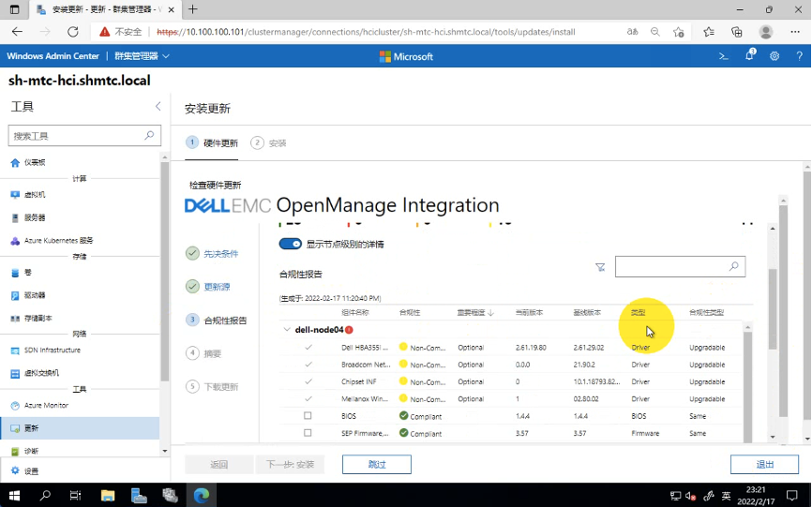Open File Explorer from taskbar
Screen dimensions: 812x507
coord(108,496)
